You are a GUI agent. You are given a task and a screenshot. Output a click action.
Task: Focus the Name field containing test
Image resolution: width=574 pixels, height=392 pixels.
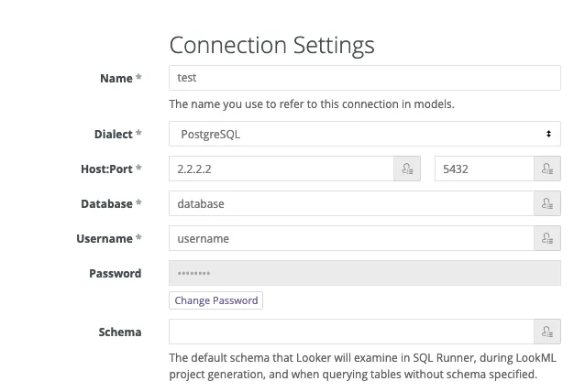pyautogui.click(x=365, y=78)
